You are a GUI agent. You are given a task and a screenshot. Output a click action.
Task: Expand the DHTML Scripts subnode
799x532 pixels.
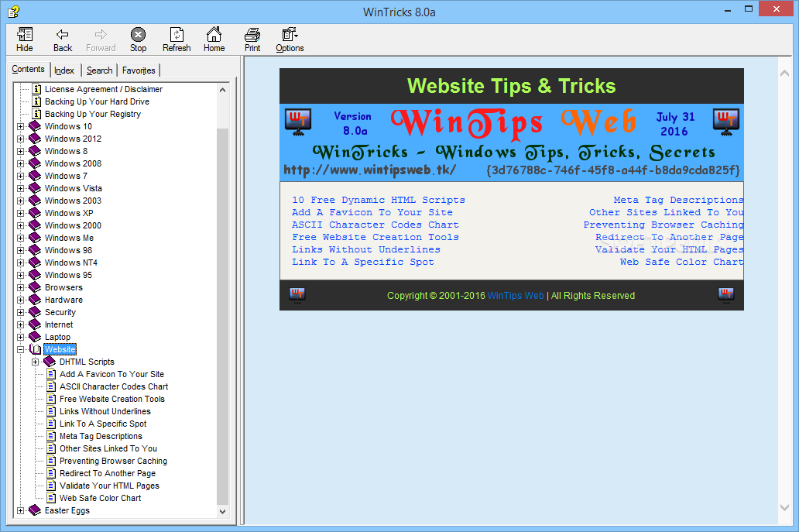(35, 362)
